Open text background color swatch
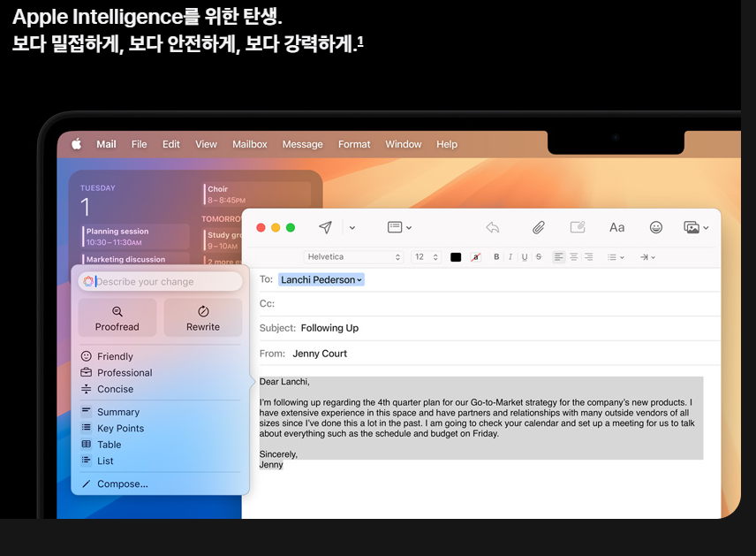Image resolution: width=756 pixels, height=556 pixels. [476, 257]
